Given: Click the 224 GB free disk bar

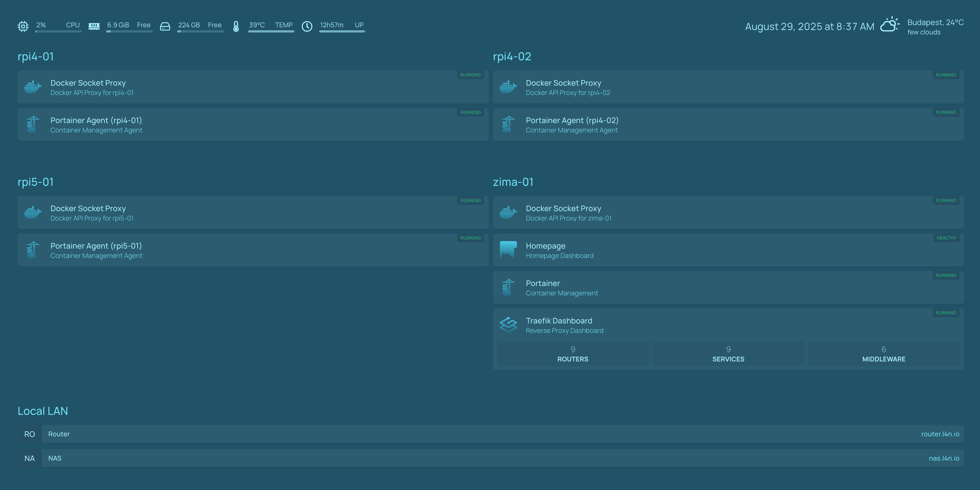Looking at the screenshot, I should click(x=201, y=32).
